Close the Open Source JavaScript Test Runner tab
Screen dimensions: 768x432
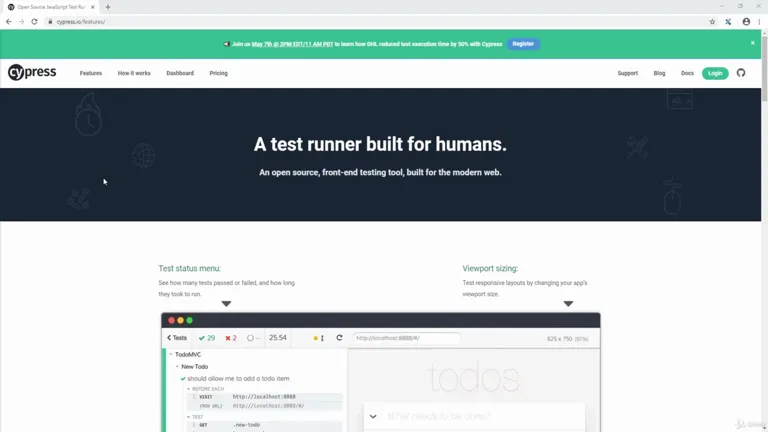(x=93, y=7)
